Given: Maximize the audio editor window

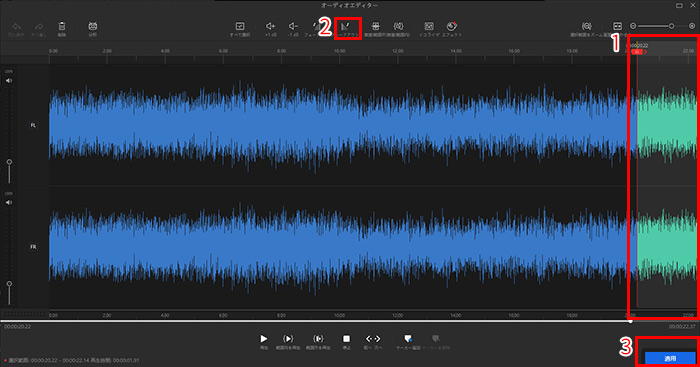Looking at the screenshot, I should (679, 5).
